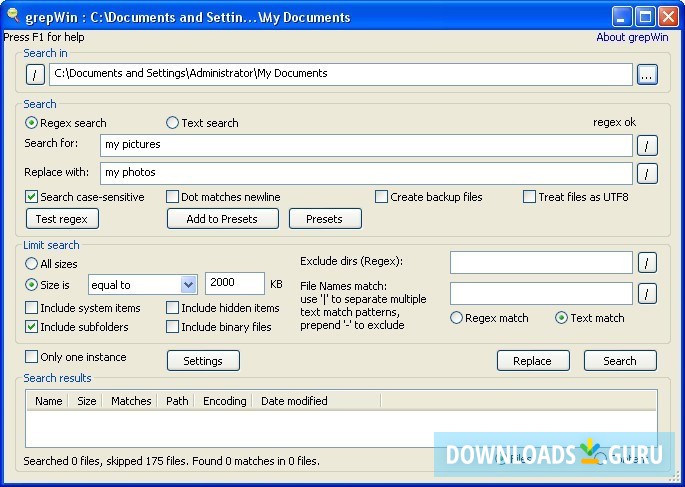Close the grepWin window
The image size is (685, 487).
click(669, 17)
